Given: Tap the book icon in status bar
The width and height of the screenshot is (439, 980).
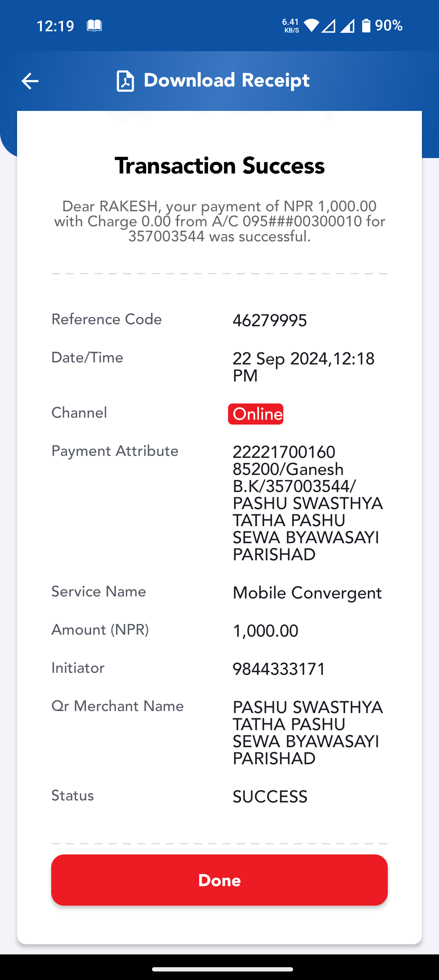Looking at the screenshot, I should point(94,26).
